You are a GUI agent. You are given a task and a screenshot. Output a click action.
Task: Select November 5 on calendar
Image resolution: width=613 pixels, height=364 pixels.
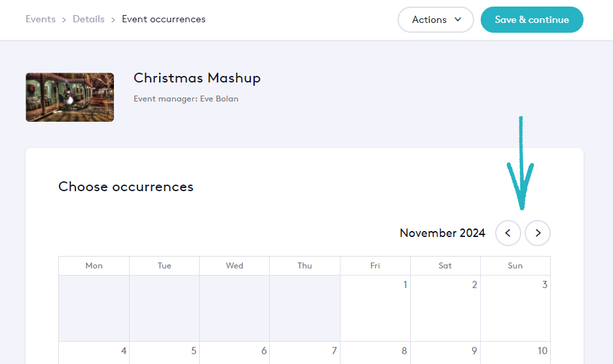pos(164,352)
